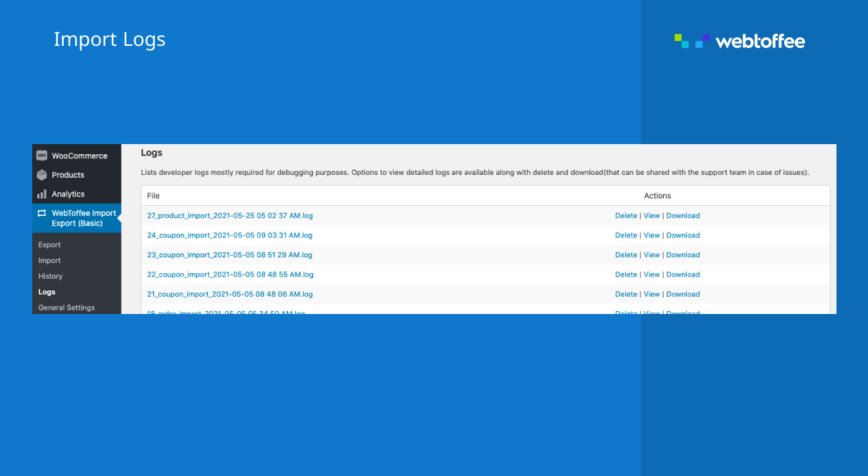Viewport: 868px width, 476px height.
Task: Delete the 24_coupon_import log
Action: click(626, 235)
